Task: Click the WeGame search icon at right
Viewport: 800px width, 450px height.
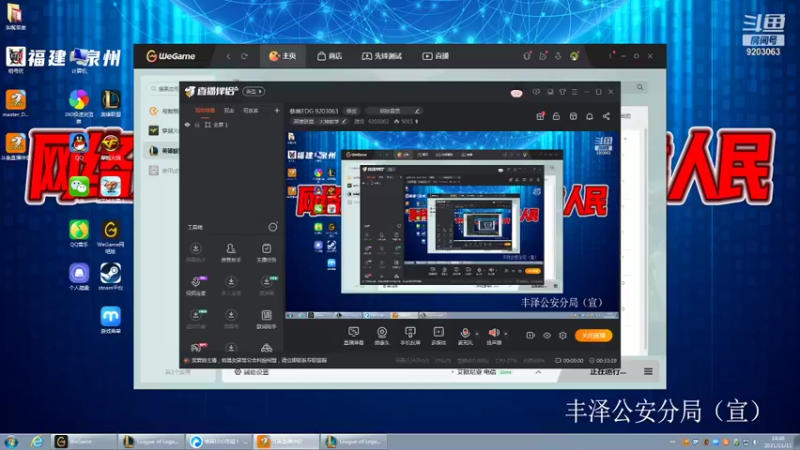Action: [x=640, y=87]
